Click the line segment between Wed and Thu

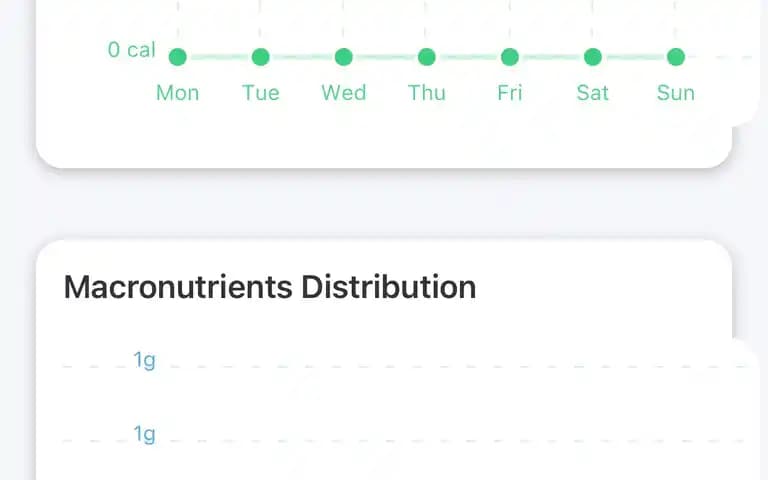tap(385, 57)
